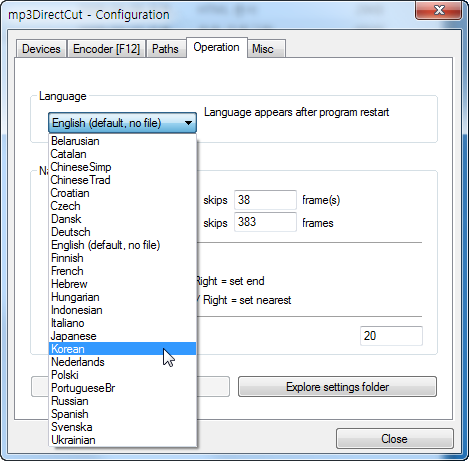
Task: Pick Spanish language option
Action: [x=122, y=414]
